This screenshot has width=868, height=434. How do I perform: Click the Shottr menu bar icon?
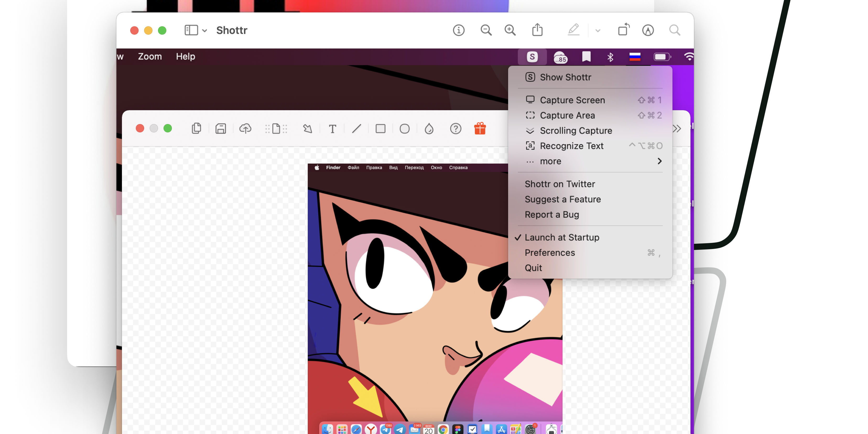click(532, 57)
